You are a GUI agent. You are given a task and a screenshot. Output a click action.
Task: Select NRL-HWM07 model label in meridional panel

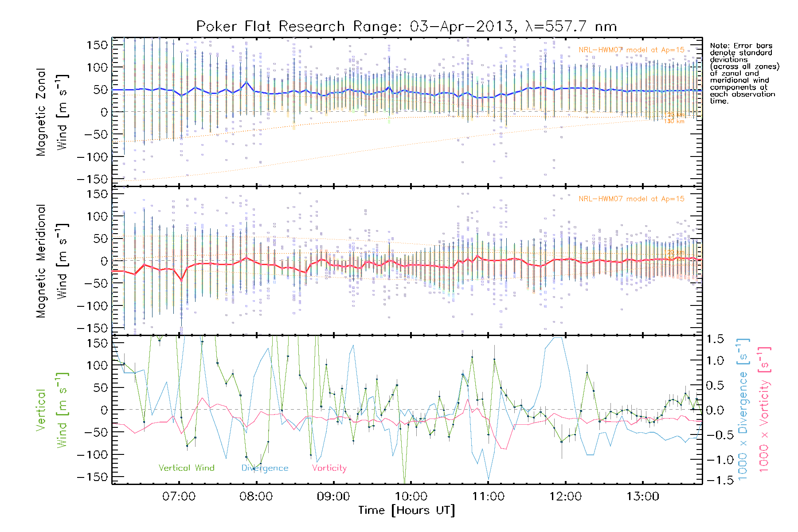point(631,199)
